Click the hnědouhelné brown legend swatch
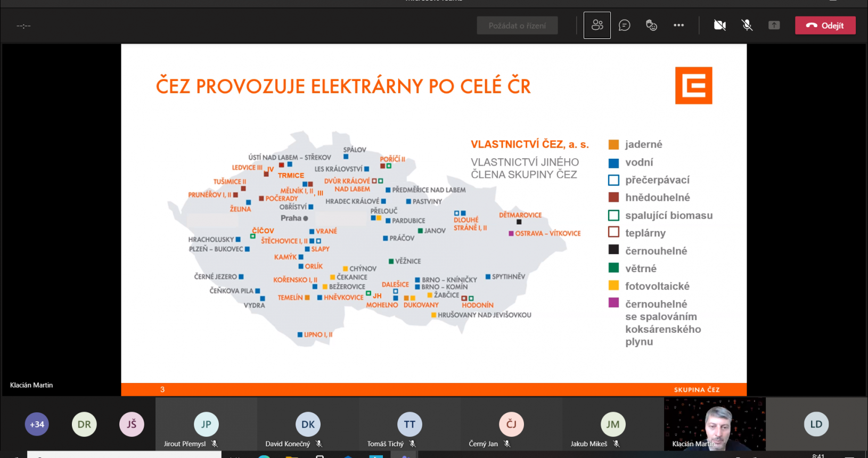 [613, 198]
